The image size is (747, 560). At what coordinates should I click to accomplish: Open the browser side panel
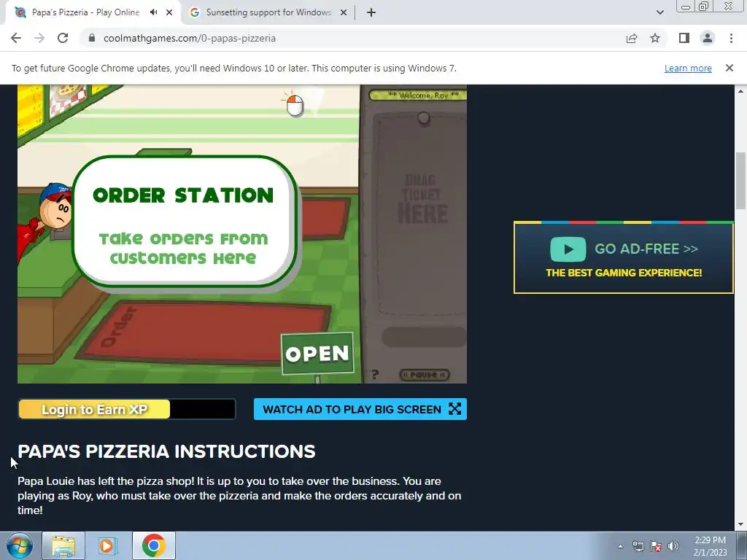click(x=684, y=38)
